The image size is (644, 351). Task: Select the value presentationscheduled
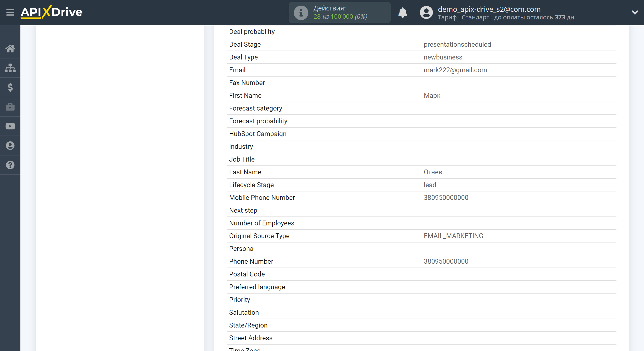click(x=457, y=44)
